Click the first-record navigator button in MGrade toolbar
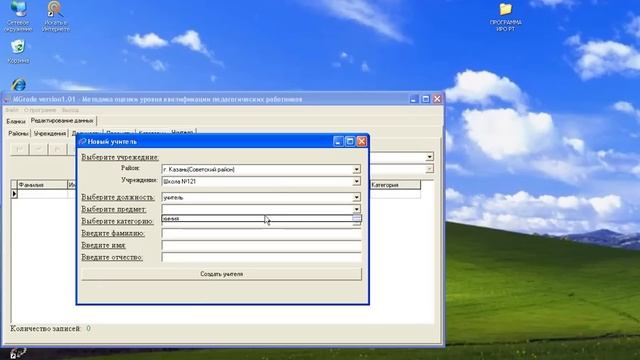The height and width of the screenshot is (360, 640). click(x=20, y=149)
